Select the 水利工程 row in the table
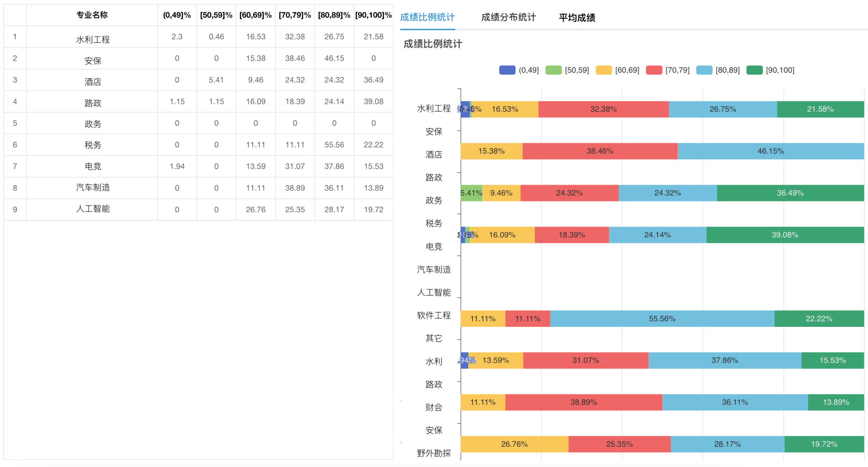Viewport: 868px width, 467px height. pyautogui.click(x=93, y=39)
